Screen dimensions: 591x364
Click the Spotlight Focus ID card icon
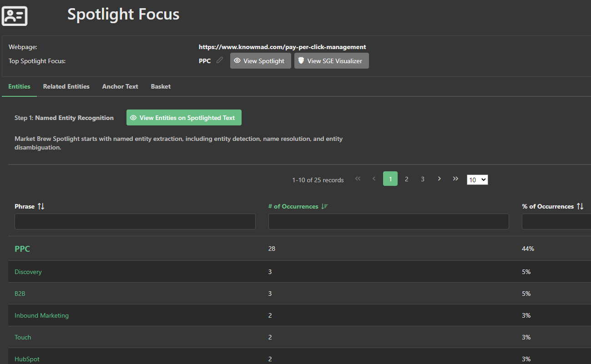[15, 16]
